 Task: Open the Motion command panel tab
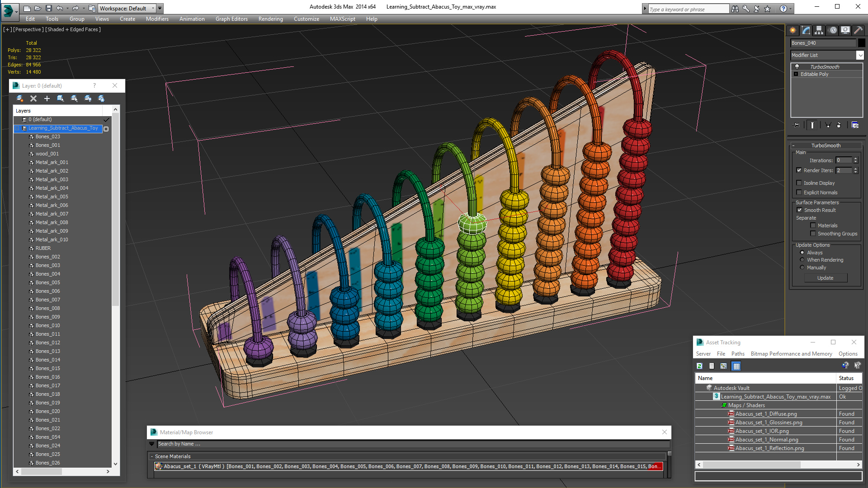pos(832,30)
